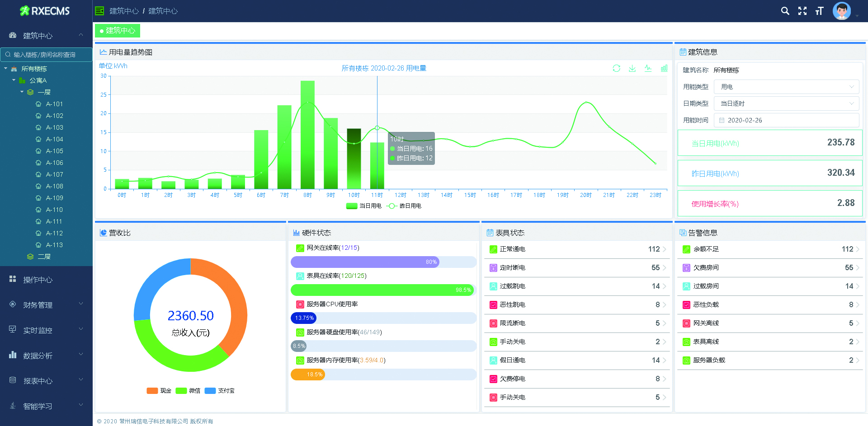Toggle the 昨日用电 legend series

pos(404,206)
